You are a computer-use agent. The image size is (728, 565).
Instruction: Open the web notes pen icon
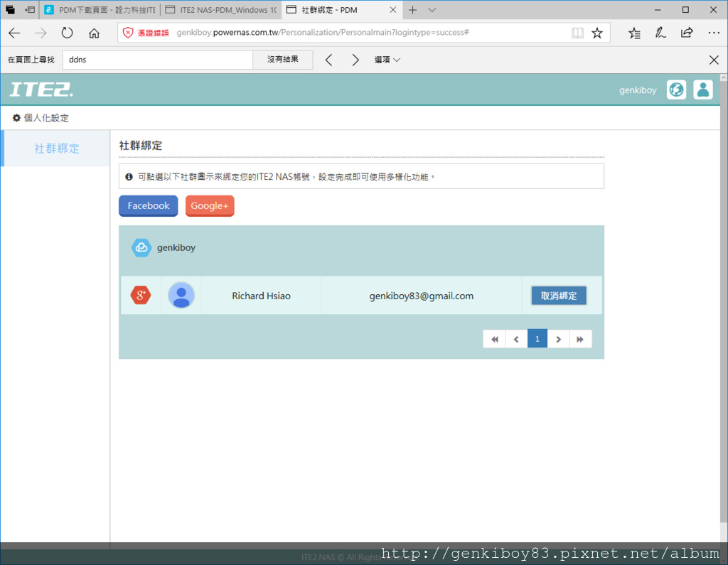(660, 33)
